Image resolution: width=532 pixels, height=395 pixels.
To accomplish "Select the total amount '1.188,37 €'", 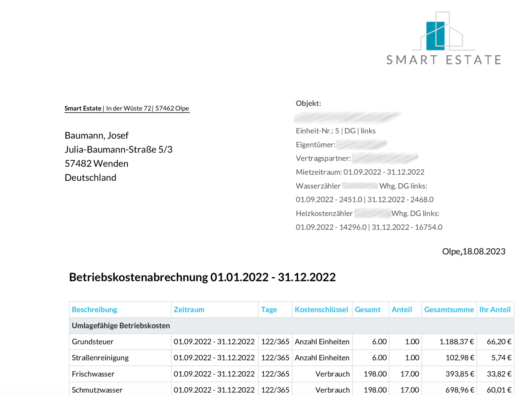I will click(x=457, y=342).
